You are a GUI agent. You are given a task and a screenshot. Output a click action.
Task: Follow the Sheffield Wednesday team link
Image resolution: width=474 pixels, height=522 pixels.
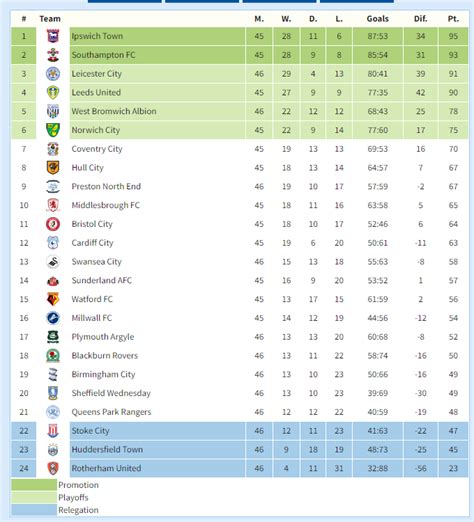111,393
